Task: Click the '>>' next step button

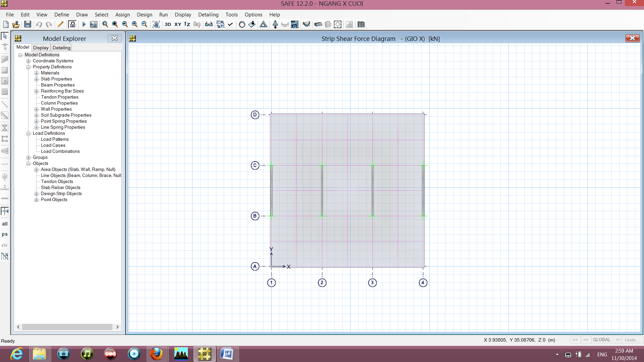Action: 586,340
